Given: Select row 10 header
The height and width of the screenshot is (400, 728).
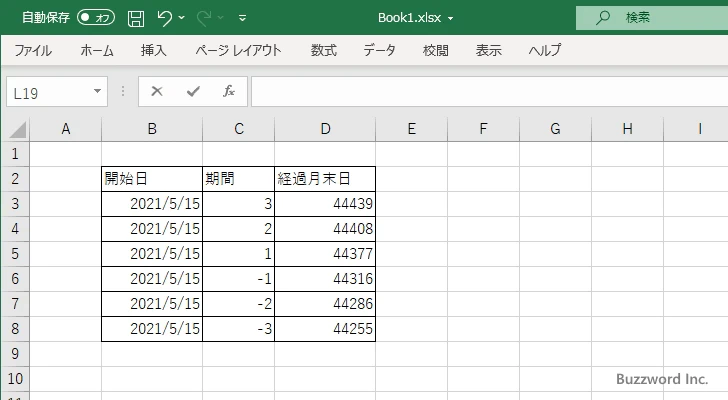Looking at the screenshot, I should click(15, 379).
